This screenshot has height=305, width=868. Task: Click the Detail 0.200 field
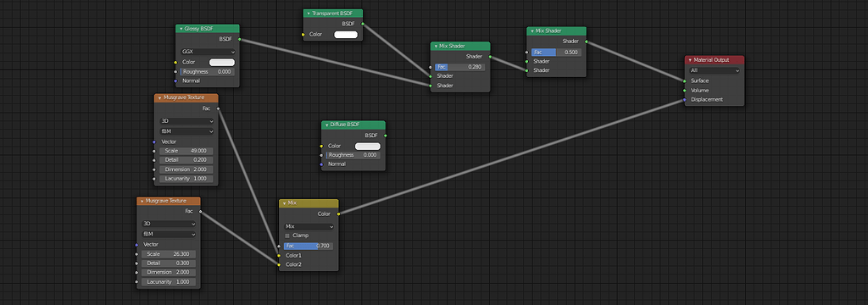tap(186, 160)
